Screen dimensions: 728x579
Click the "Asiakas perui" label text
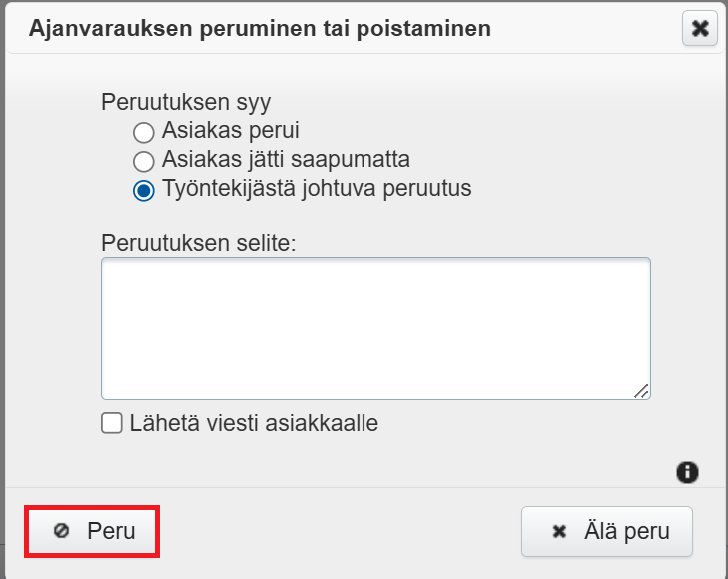(230, 130)
